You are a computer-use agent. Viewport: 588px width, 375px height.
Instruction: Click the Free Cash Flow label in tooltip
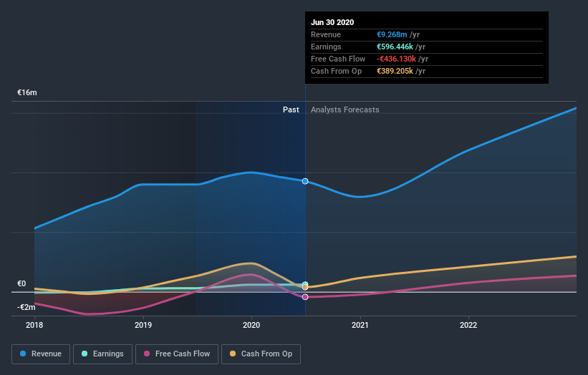[338, 59]
